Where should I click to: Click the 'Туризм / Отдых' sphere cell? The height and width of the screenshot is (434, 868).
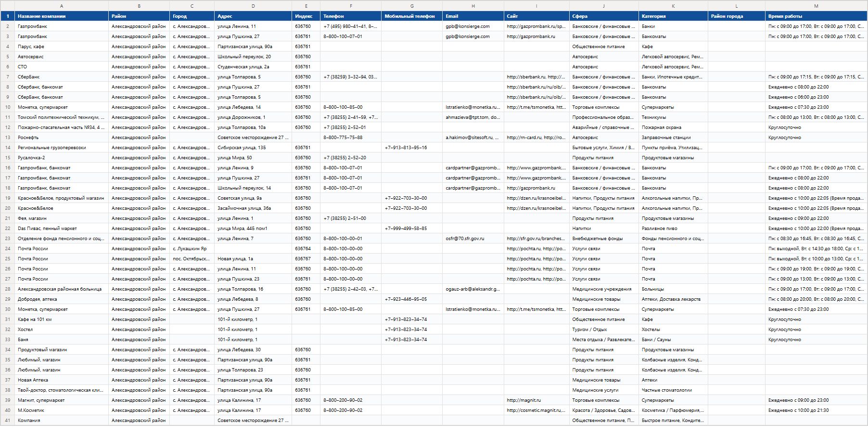pos(604,330)
